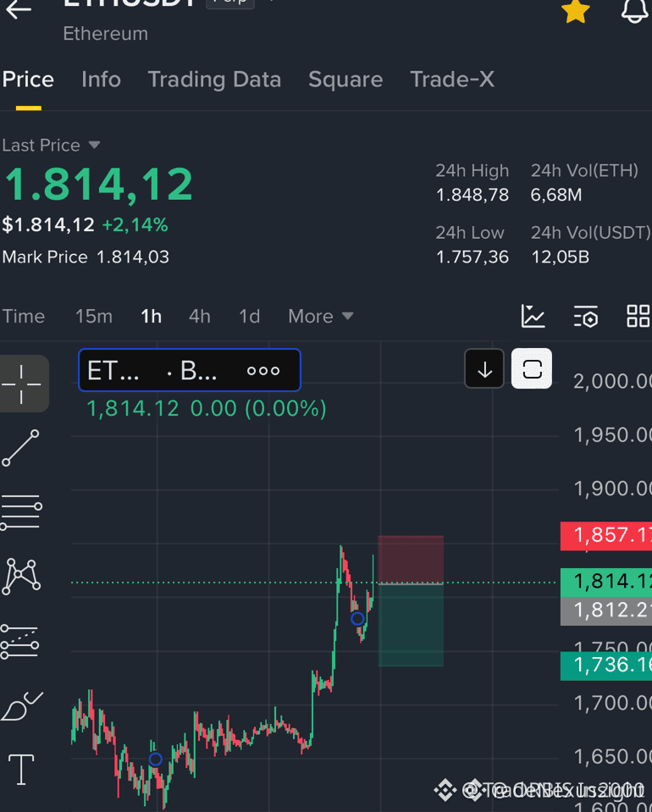Select the 1d interval
This screenshot has height=812, width=652.
tap(249, 317)
